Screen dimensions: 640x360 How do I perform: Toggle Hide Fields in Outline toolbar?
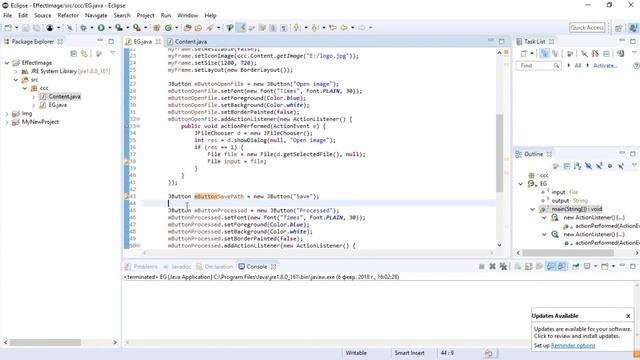coord(588,166)
